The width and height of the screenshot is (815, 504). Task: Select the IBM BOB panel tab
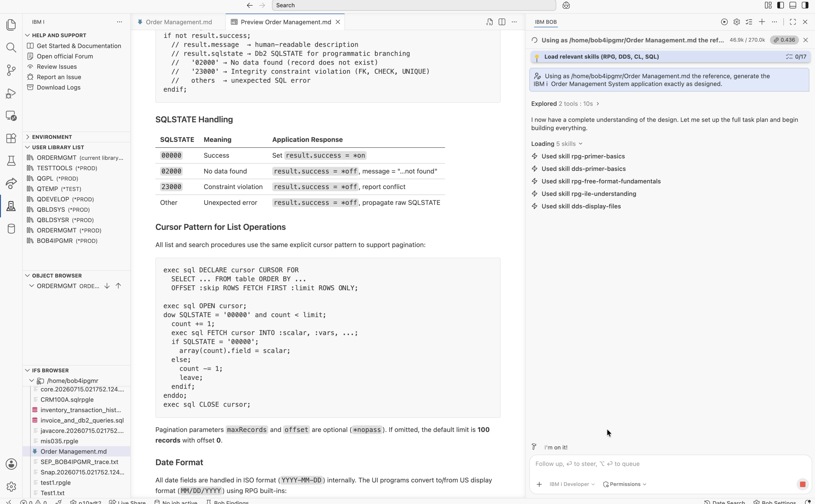coord(546,22)
